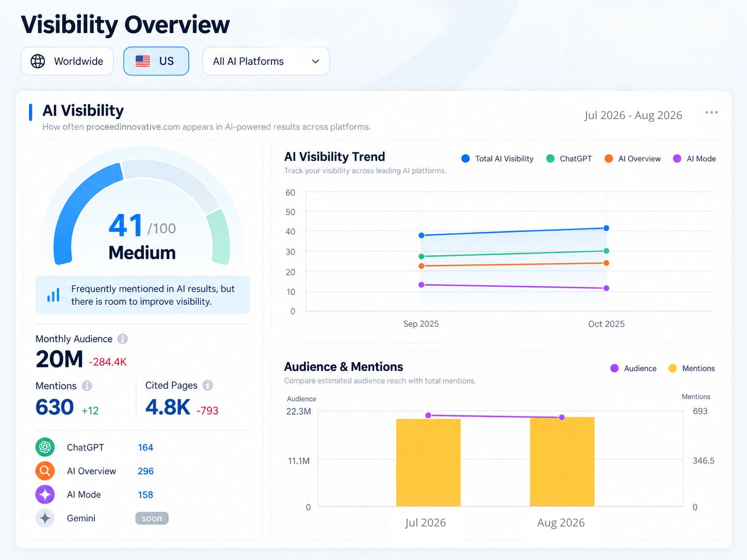Open the three-dot more options menu
This screenshot has height=560, width=747.
711,112
